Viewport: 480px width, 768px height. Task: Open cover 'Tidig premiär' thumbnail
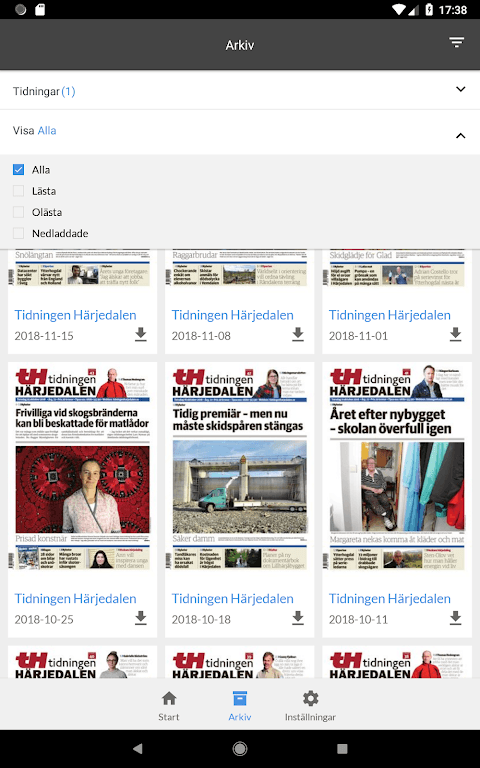tap(240, 468)
